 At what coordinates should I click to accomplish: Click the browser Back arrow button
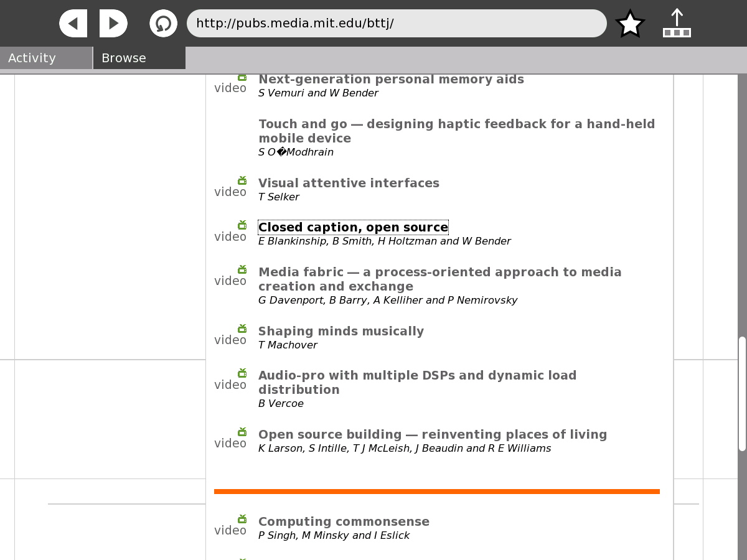point(73,24)
